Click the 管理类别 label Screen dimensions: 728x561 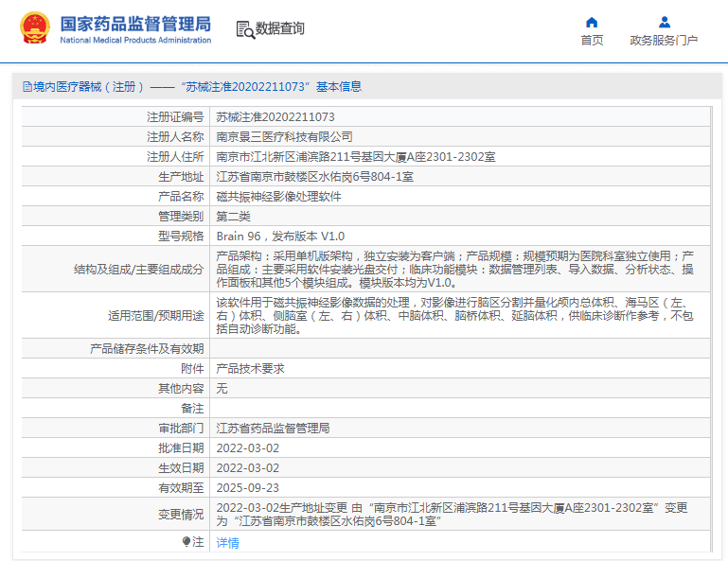(x=181, y=217)
